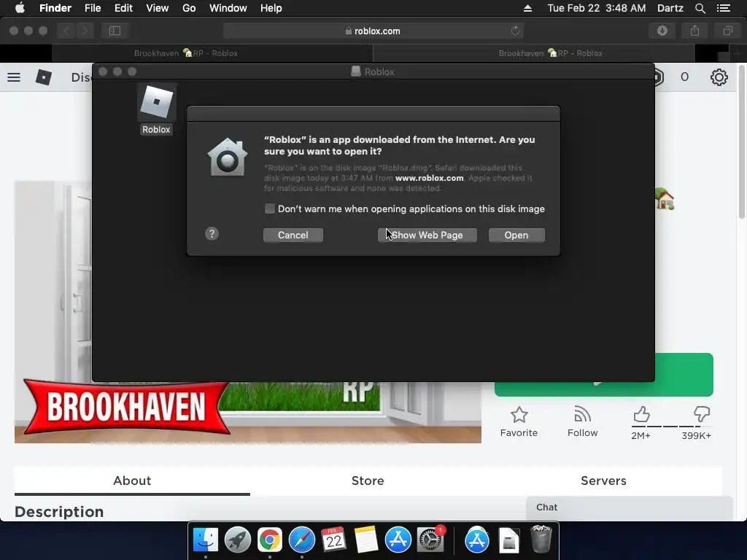Select the About tab
Viewport: 747px width, 560px height.
[132, 481]
